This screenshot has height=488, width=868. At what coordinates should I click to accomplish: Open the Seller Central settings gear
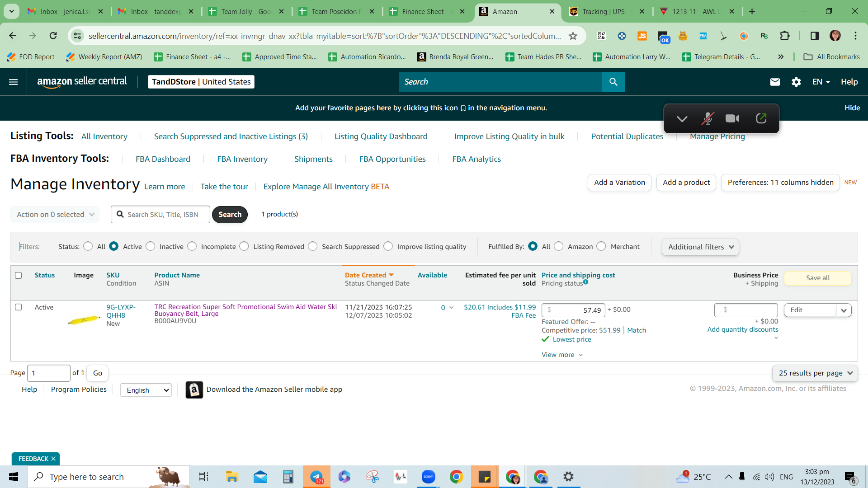click(x=796, y=82)
